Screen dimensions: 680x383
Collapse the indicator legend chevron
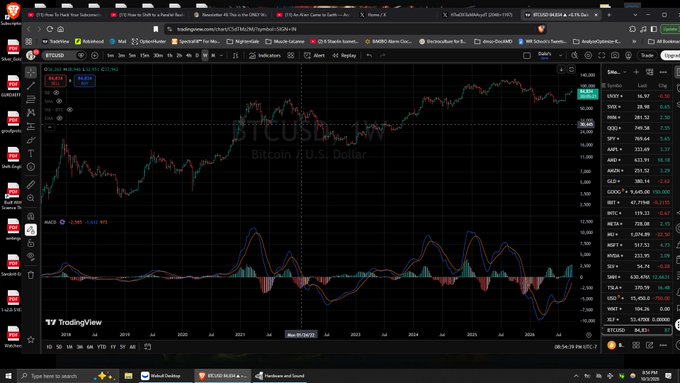pyautogui.click(x=49, y=127)
